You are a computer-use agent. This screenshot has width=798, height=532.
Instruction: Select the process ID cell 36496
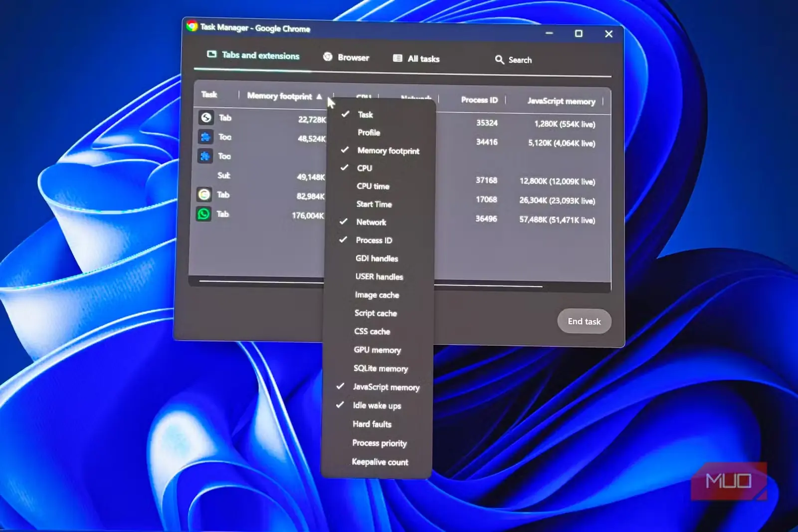tap(486, 219)
